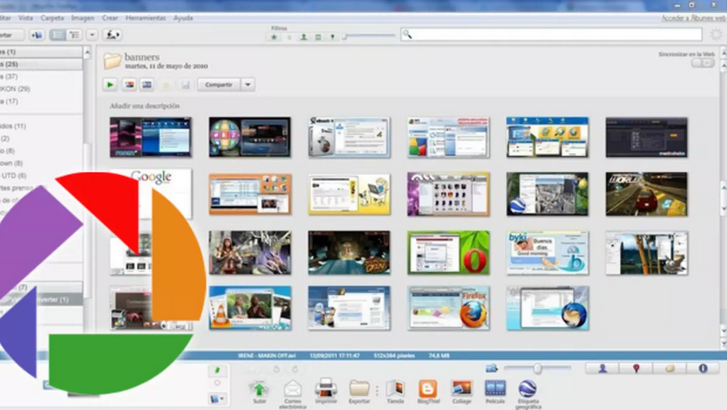The image size is (727, 410).
Task: Click the Subir upload green arrow icon
Action: tap(259, 389)
